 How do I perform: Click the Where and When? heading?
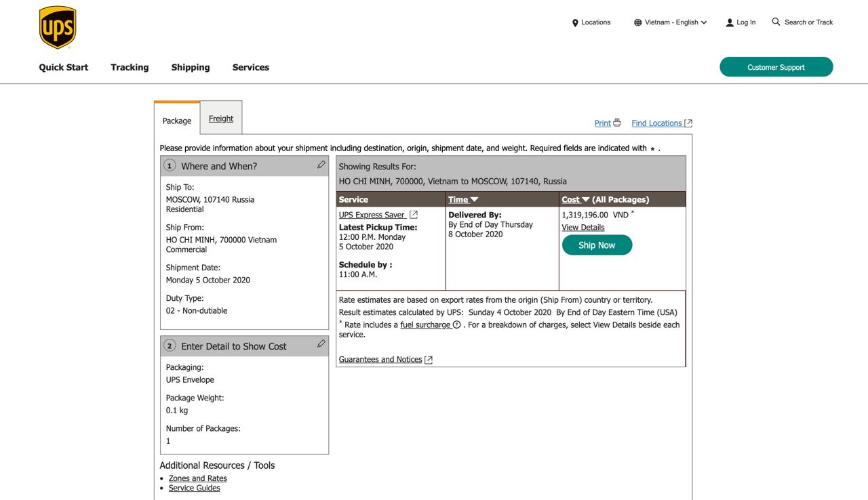point(219,166)
